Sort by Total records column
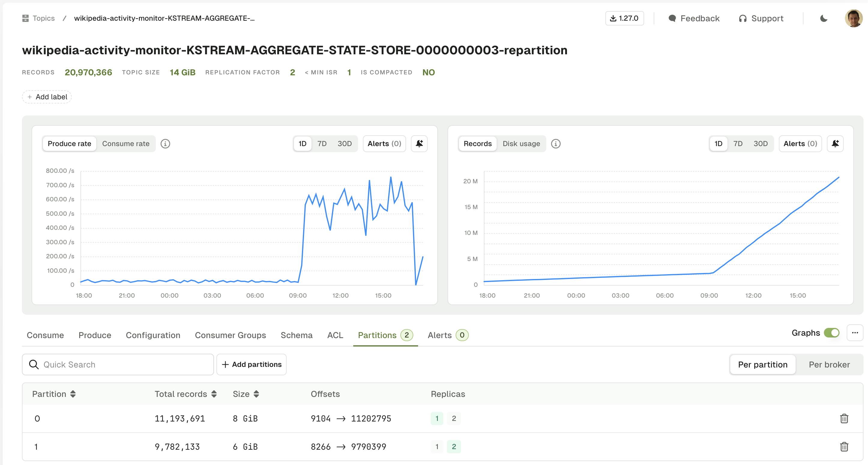868x465 pixels. tap(214, 394)
